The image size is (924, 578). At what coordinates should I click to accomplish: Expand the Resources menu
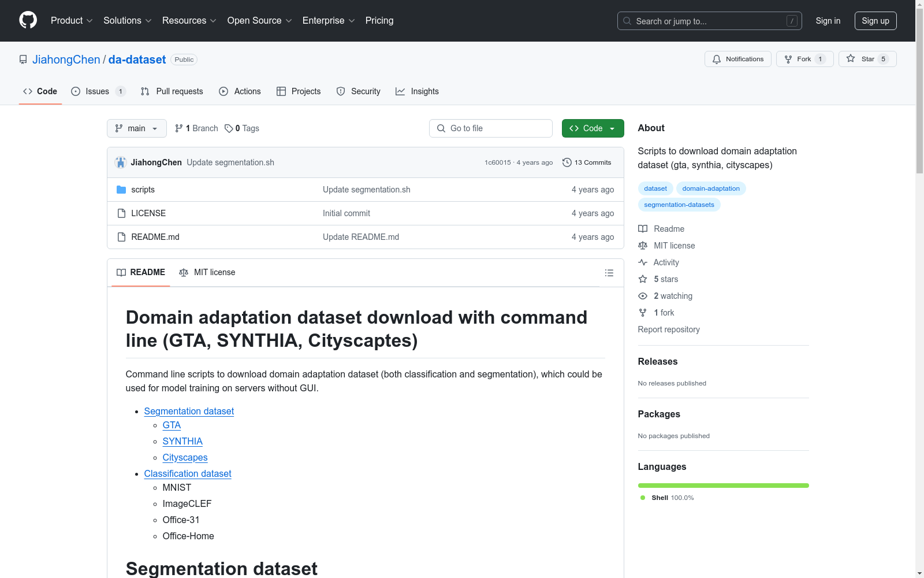pyautogui.click(x=189, y=20)
